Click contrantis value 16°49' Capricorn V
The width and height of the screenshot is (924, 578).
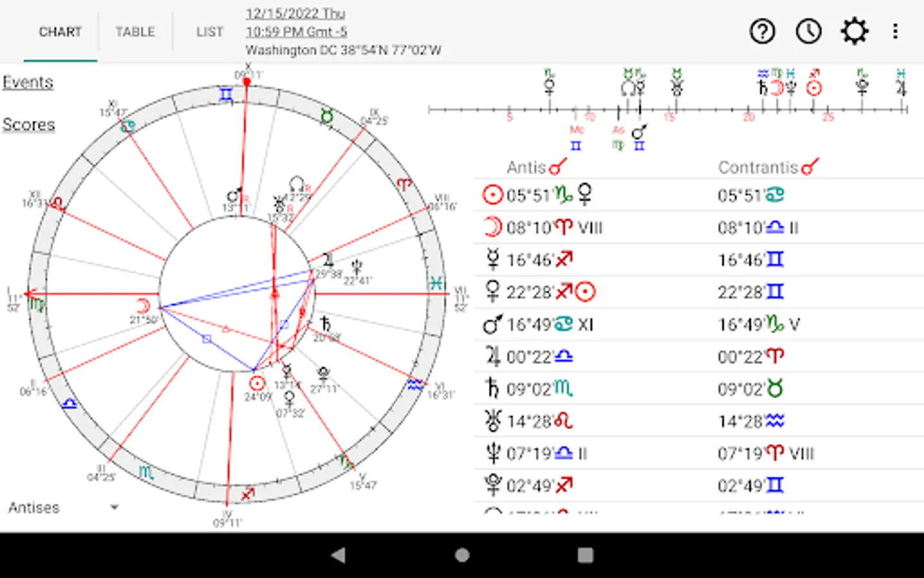point(758,324)
